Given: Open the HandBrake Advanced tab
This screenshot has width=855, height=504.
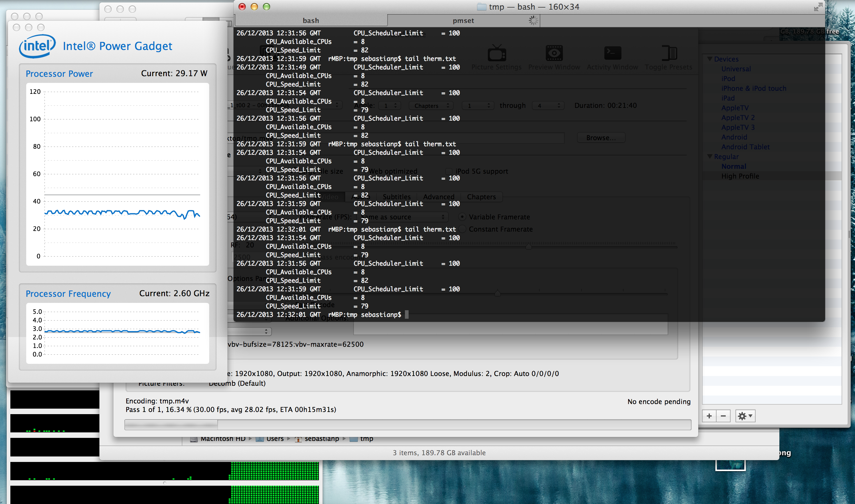Looking at the screenshot, I should pyautogui.click(x=439, y=197).
